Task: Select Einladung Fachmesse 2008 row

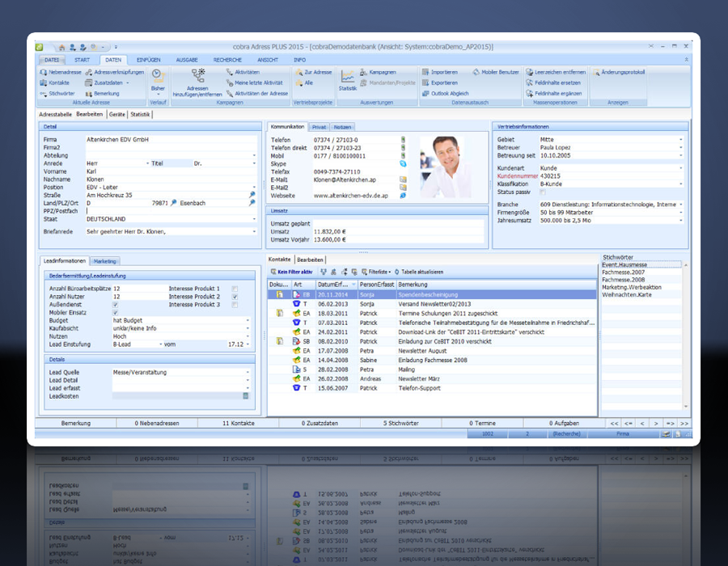Action: pos(432,360)
